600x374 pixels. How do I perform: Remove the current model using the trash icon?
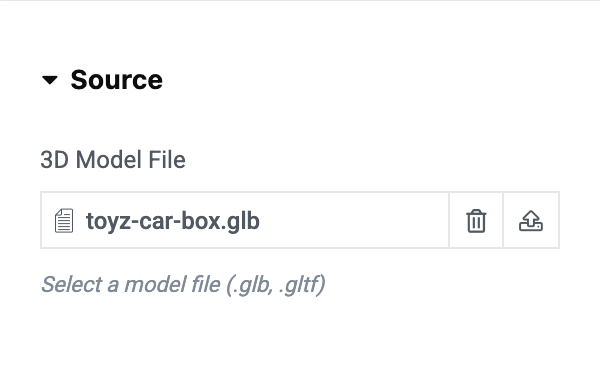(x=476, y=220)
